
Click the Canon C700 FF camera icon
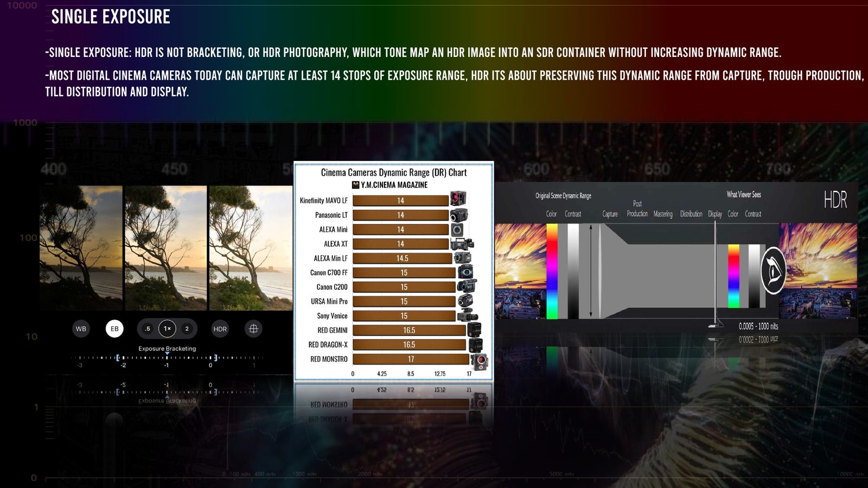465,272
